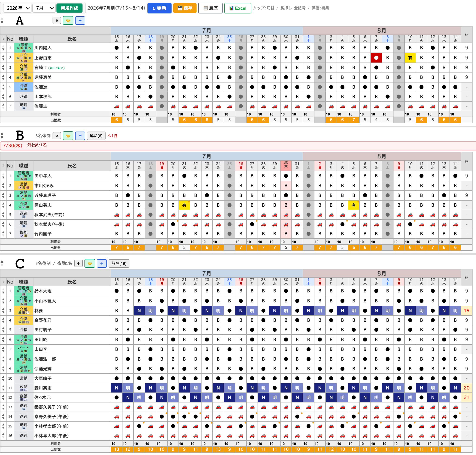
Task: Click name 小山木颯太 in group C
Action: coord(45,301)
